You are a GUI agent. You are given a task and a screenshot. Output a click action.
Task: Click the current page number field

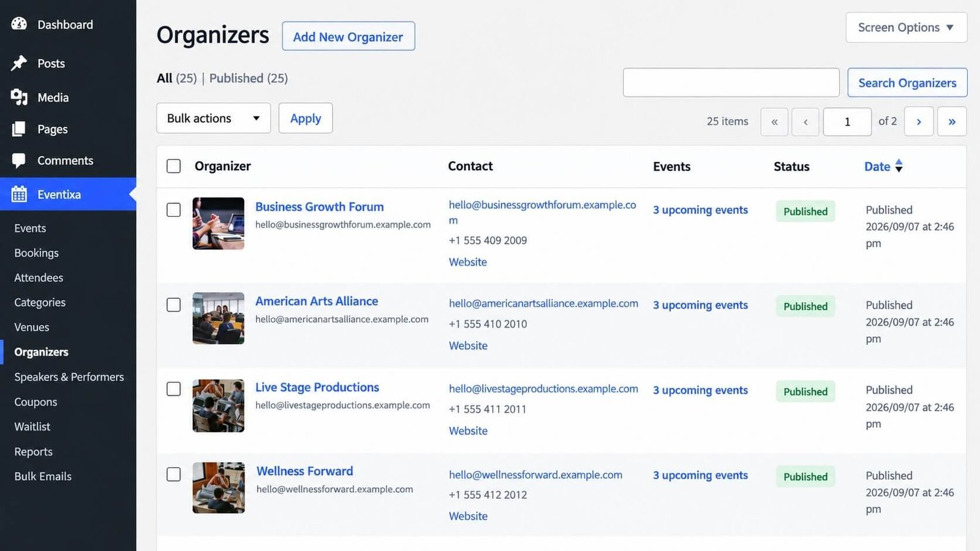coord(847,121)
